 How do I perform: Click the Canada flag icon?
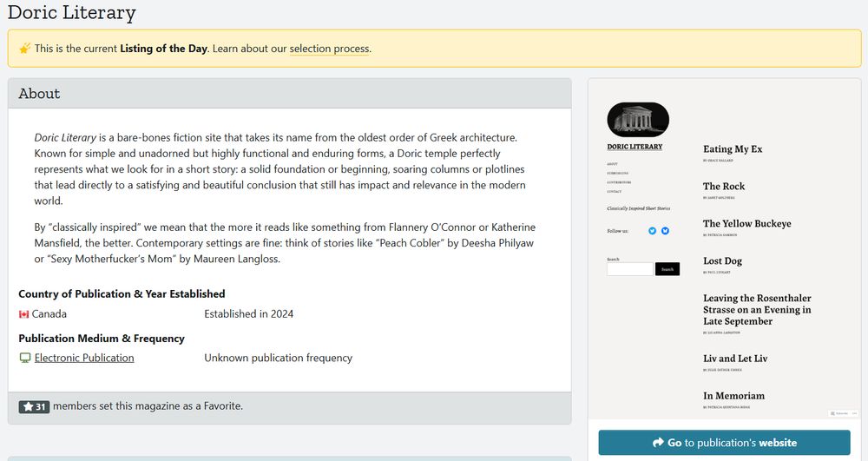click(23, 314)
